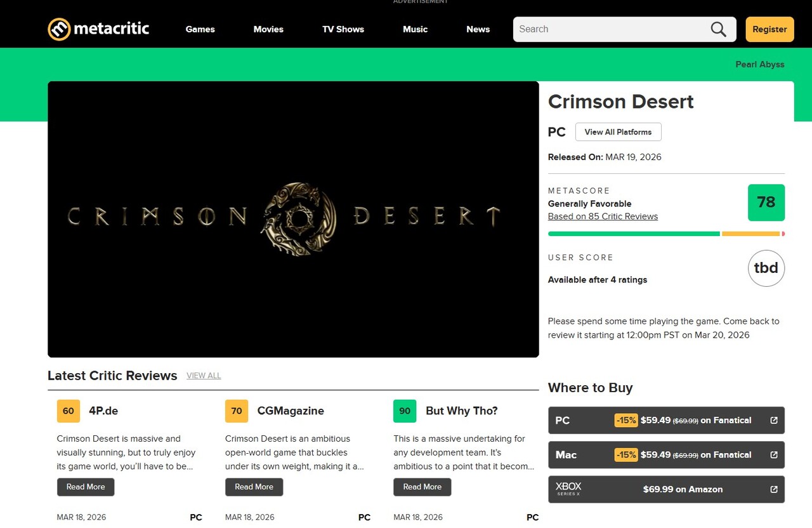812x528 pixels.
Task: Click the green positive reviews bar segment
Action: click(634, 234)
